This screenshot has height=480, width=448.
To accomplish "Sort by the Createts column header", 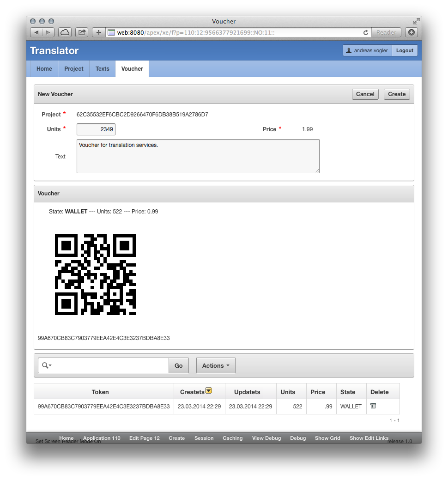I will point(192,392).
